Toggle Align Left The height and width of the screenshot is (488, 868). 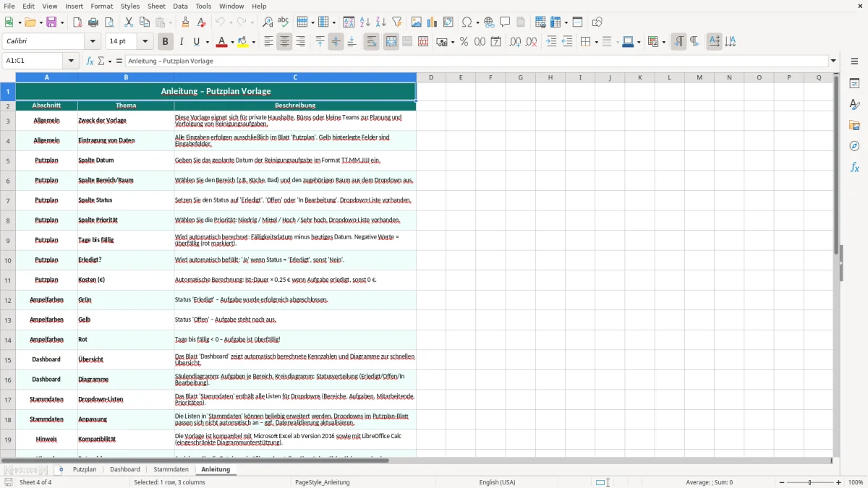click(268, 42)
